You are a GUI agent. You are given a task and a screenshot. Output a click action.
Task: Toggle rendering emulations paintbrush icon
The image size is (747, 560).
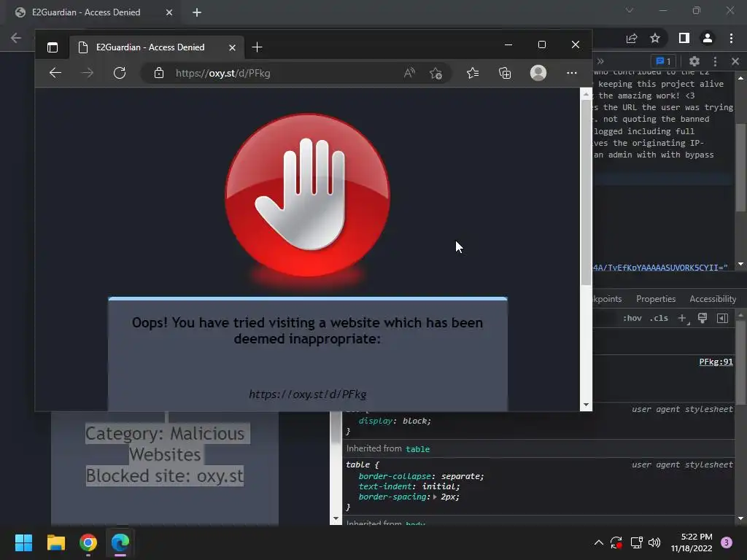click(703, 318)
